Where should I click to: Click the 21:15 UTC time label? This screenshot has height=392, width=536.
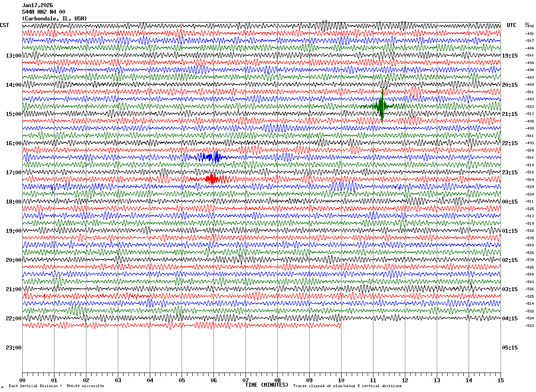(510, 114)
